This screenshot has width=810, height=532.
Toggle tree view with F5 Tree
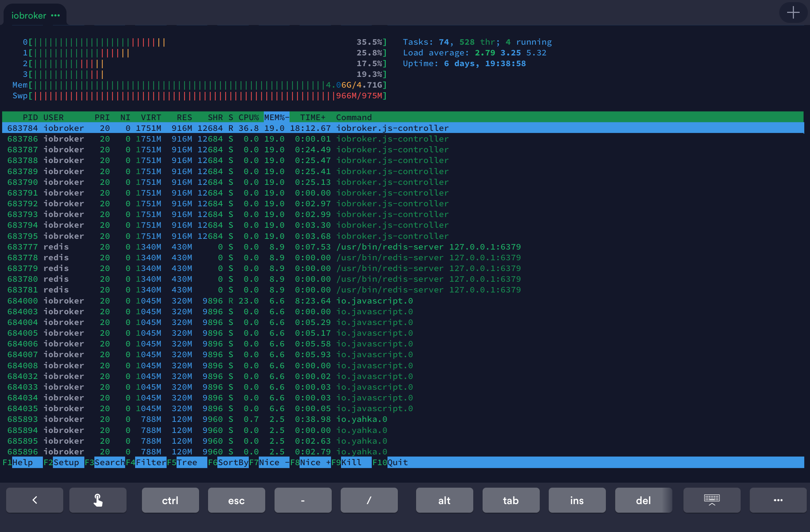187,462
